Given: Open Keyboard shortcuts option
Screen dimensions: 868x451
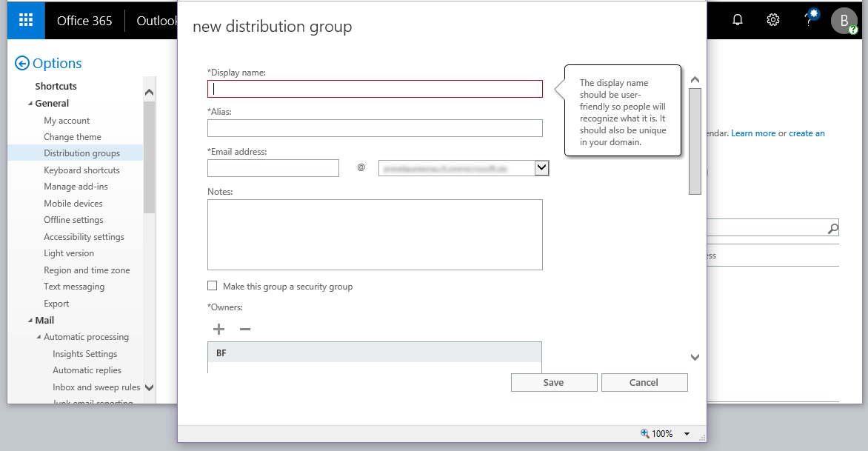Looking at the screenshot, I should [x=82, y=170].
